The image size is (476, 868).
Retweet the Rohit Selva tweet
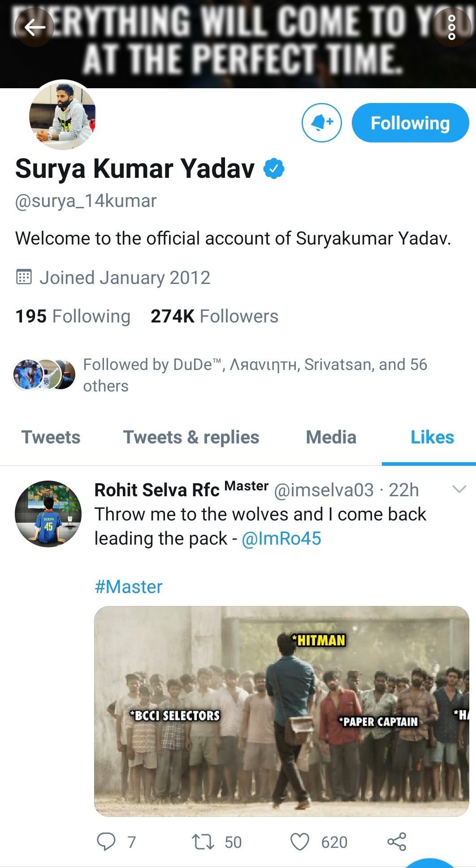(203, 842)
